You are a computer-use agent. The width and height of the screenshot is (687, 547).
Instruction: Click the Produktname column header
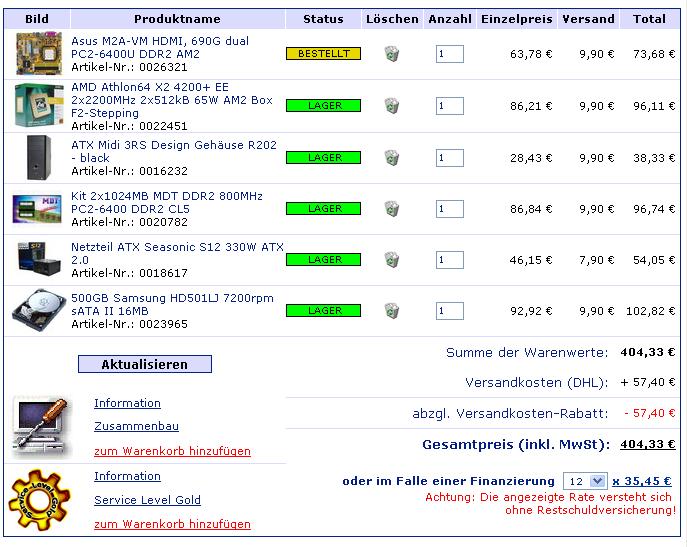click(x=177, y=19)
